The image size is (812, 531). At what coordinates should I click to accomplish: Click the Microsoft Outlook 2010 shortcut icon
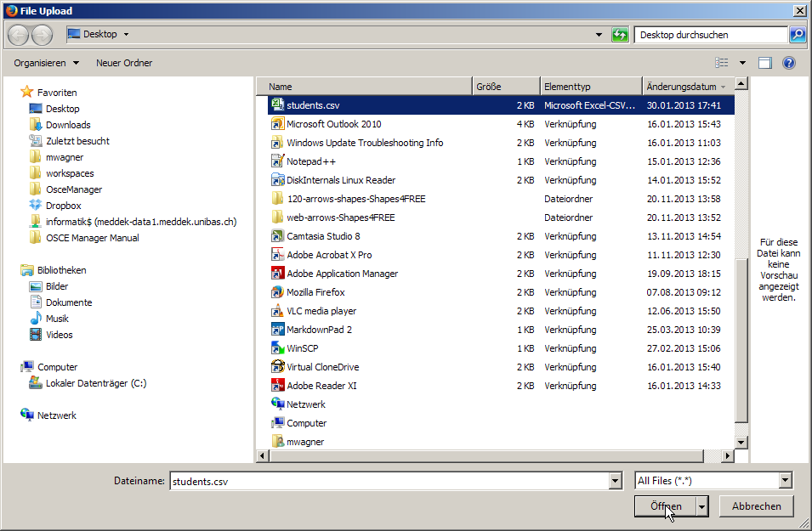277,124
